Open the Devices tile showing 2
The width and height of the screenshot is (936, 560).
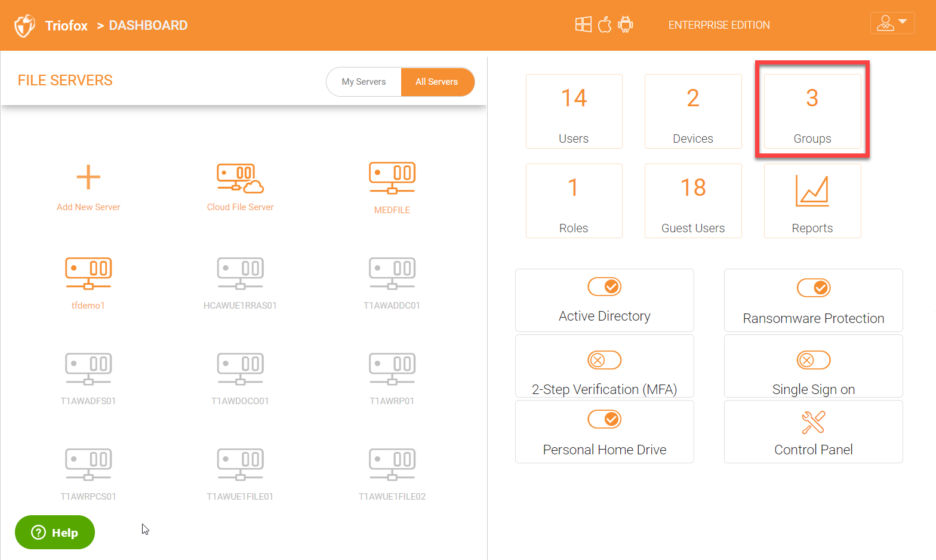click(693, 112)
